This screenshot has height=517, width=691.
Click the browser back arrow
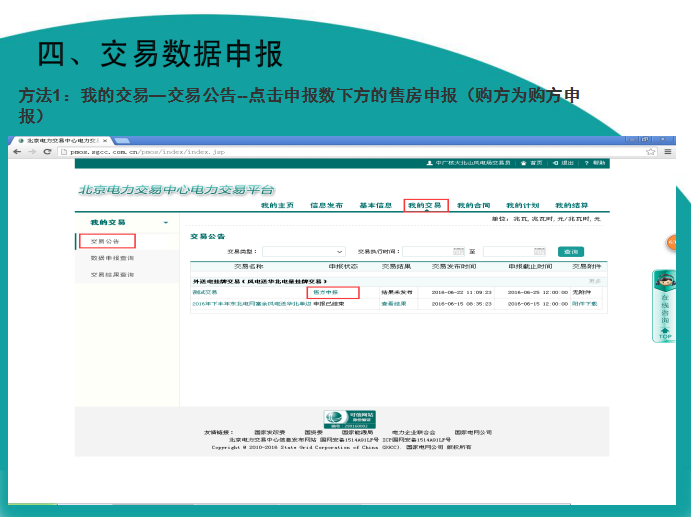click(x=17, y=151)
